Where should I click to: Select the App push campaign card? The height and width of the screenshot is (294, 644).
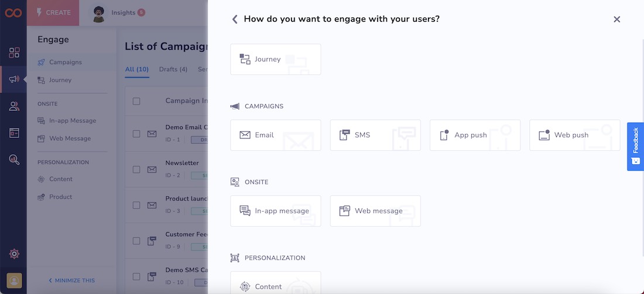475,135
